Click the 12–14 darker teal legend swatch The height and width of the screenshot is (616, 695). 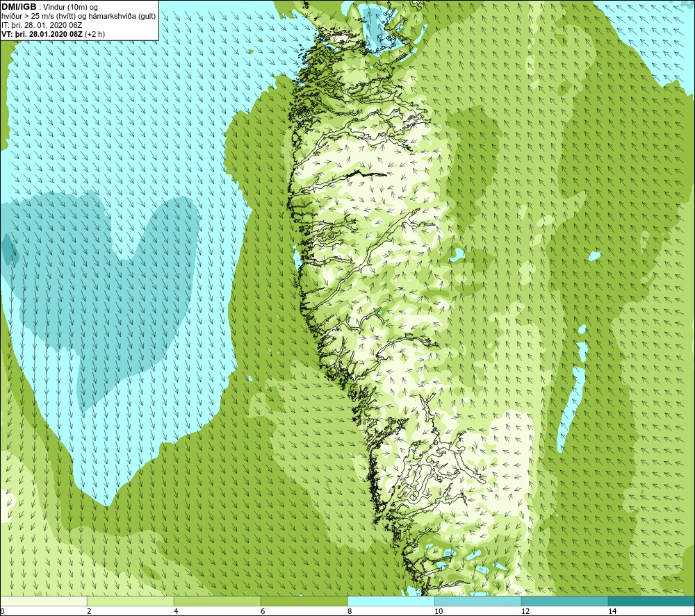coord(564,601)
